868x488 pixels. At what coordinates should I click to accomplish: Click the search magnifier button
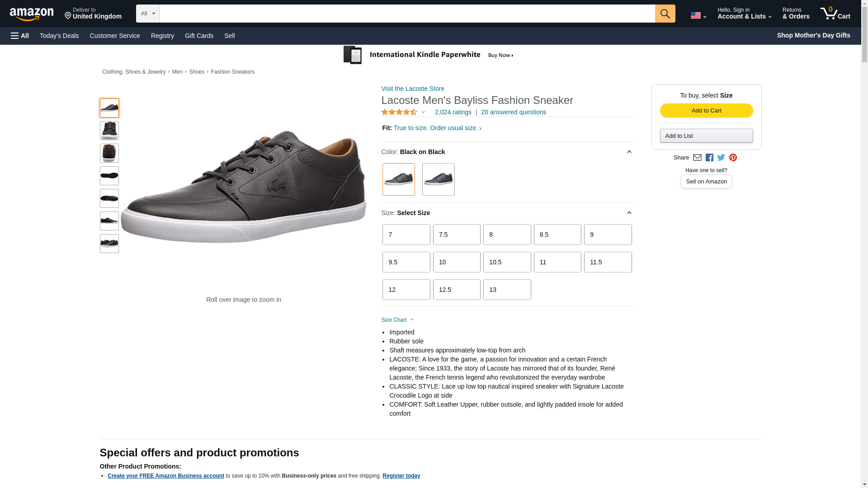(x=665, y=14)
